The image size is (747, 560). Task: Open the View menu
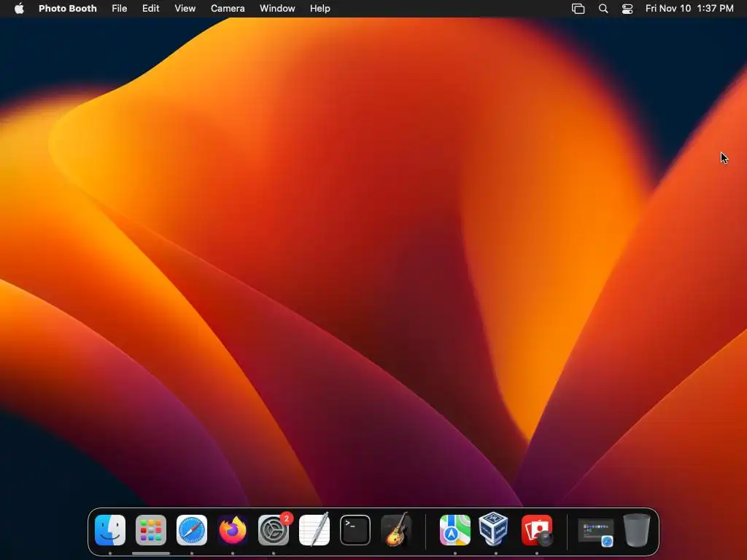(x=185, y=8)
